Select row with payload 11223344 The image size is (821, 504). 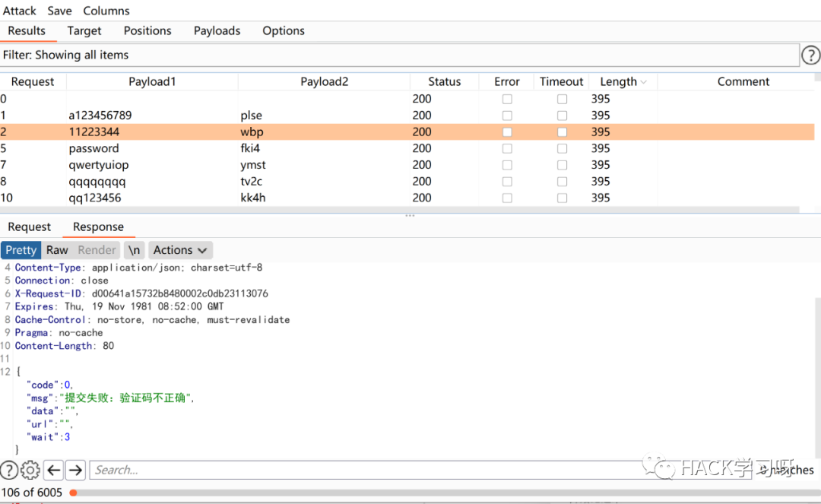coord(407,132)
